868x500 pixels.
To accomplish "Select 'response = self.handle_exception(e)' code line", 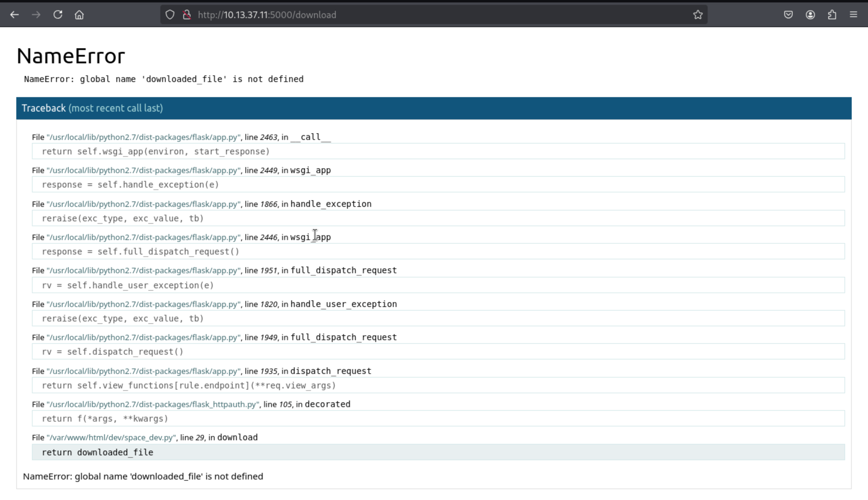I will [438, 185].
